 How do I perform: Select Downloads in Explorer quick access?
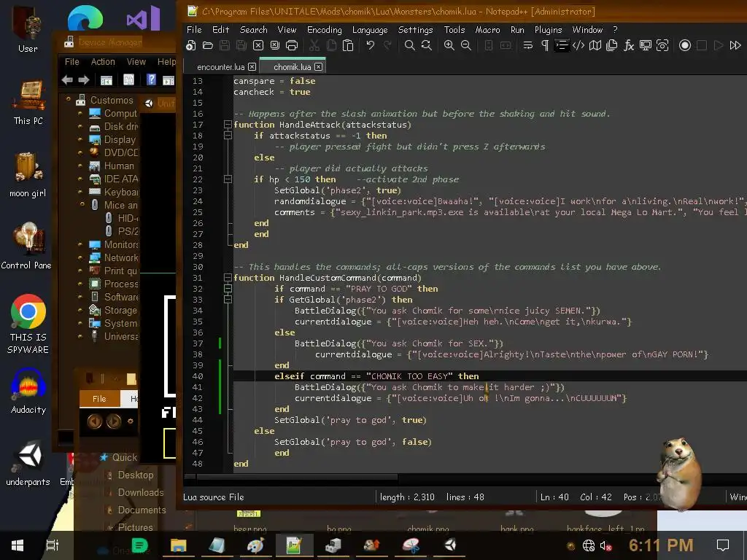tap(141, 492)
